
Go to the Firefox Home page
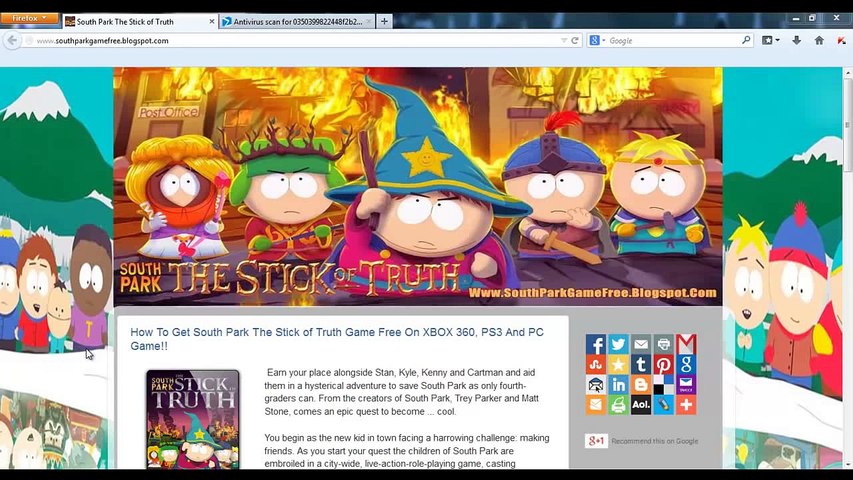pyautogui.click(x=819, y=40)
